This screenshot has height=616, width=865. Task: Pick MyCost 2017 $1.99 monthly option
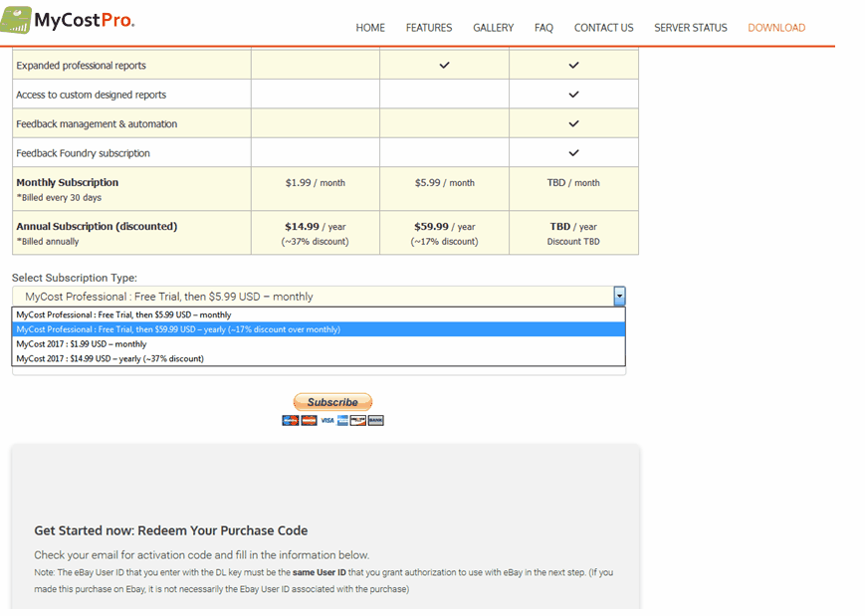tap(319, 344)
